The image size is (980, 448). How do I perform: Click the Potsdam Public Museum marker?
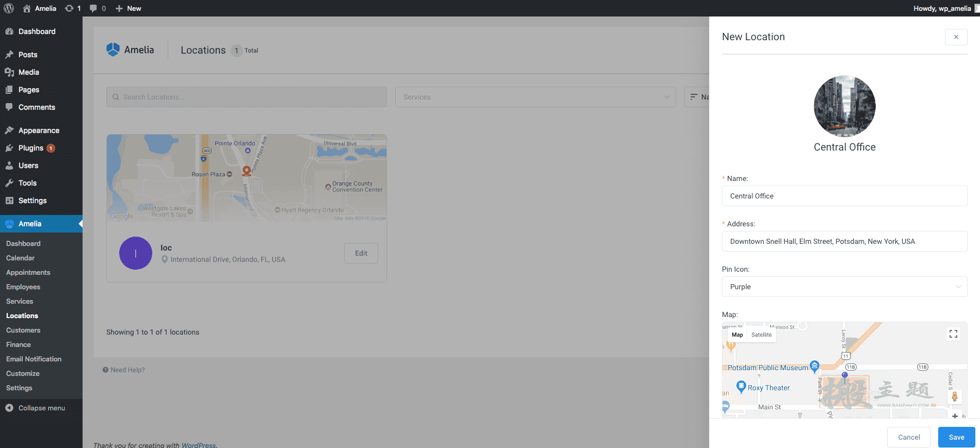(x=814, y=366)
